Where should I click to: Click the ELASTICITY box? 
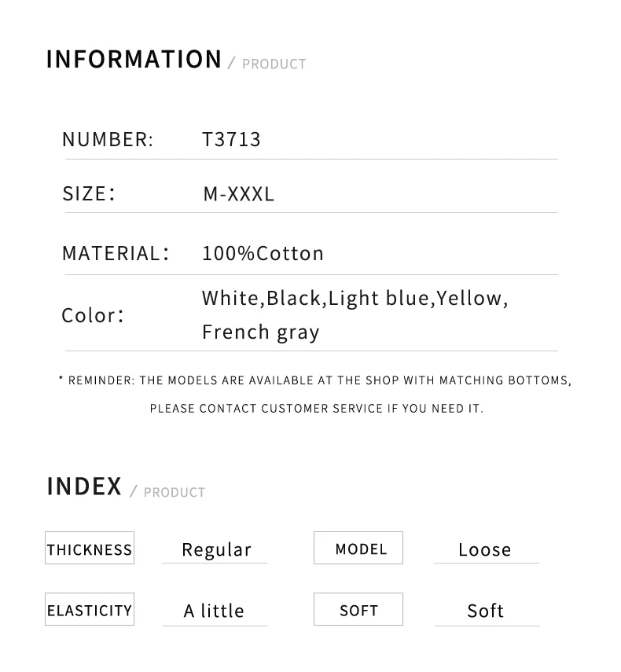[x=90, y=609]
